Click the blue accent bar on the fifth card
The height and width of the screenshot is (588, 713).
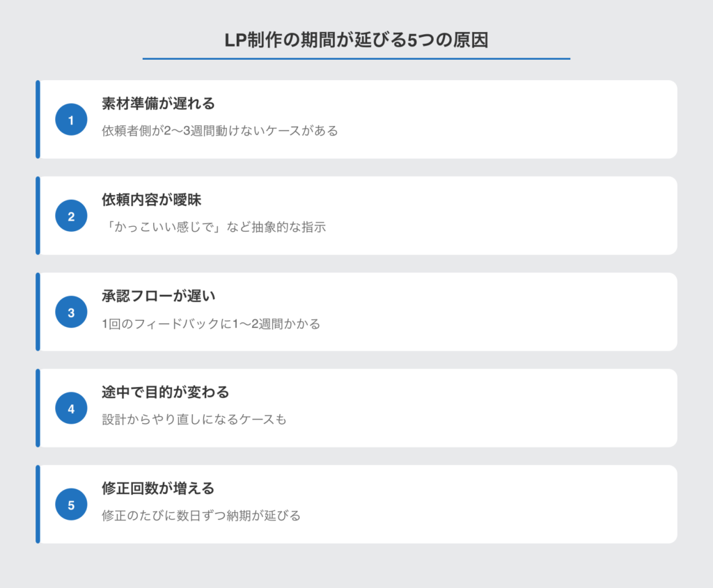pyautogui.click(x=38, y=504)
